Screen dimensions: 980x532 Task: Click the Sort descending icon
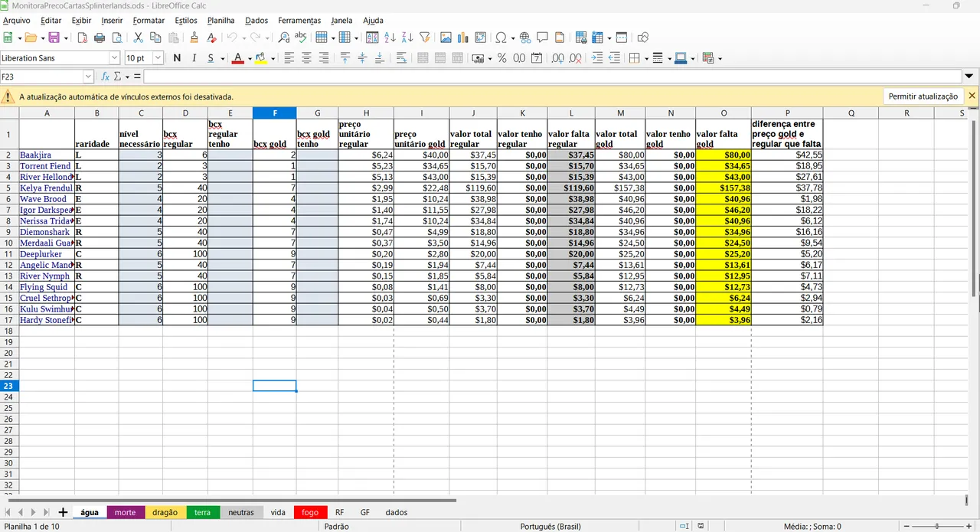tap(407, 38)
